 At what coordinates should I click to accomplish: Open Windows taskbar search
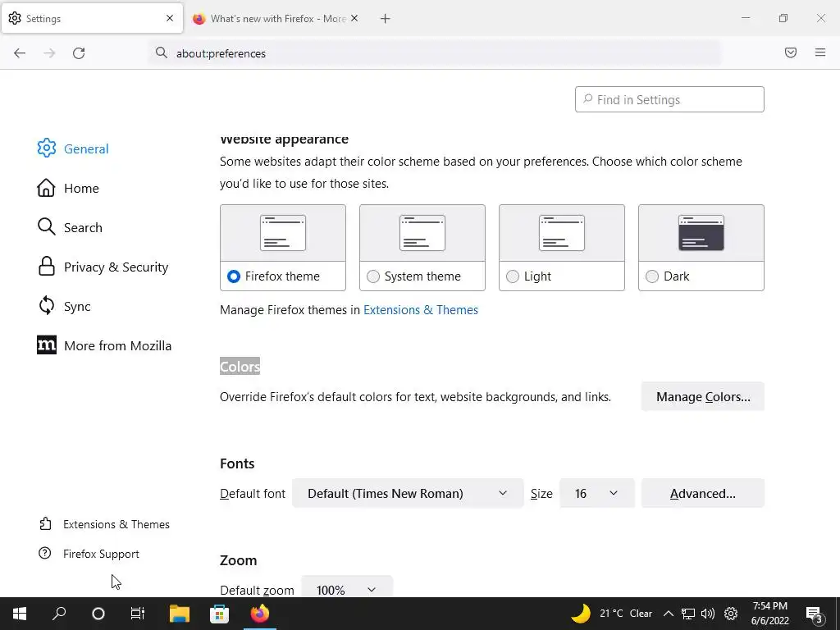[59, 614]
